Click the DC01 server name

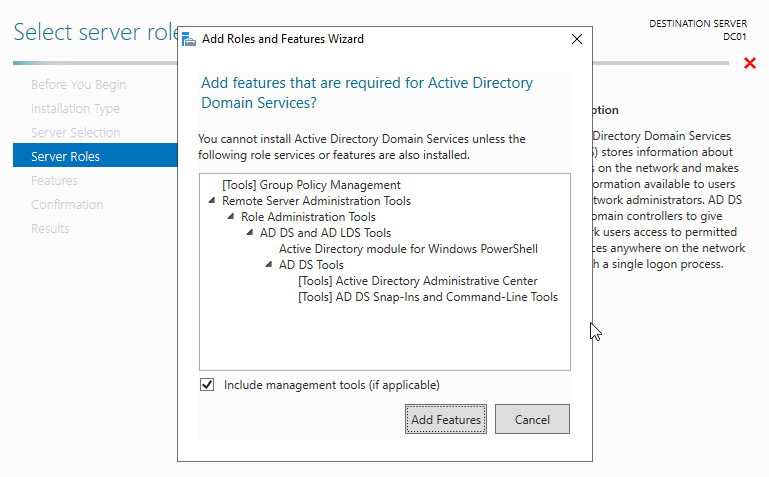tap(735, 36)
